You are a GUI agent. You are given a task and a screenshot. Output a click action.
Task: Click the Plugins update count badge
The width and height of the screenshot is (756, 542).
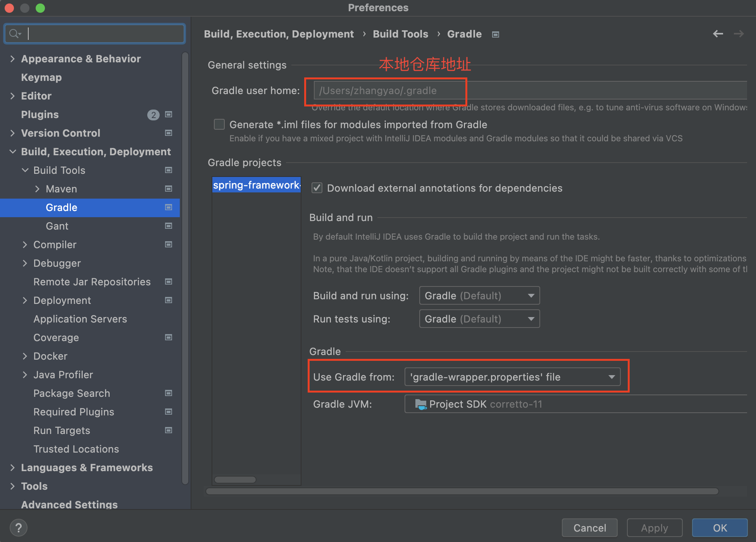point(153,115)
